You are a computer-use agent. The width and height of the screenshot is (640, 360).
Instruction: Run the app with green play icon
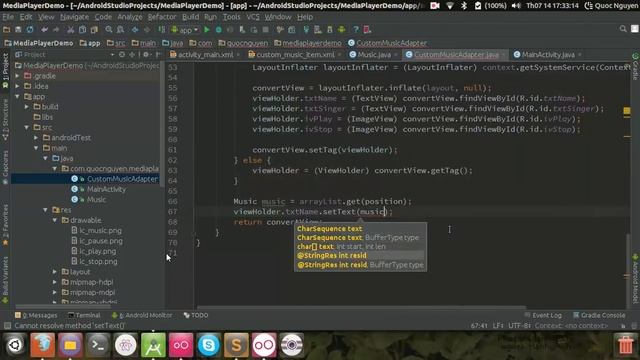point(207,30)
